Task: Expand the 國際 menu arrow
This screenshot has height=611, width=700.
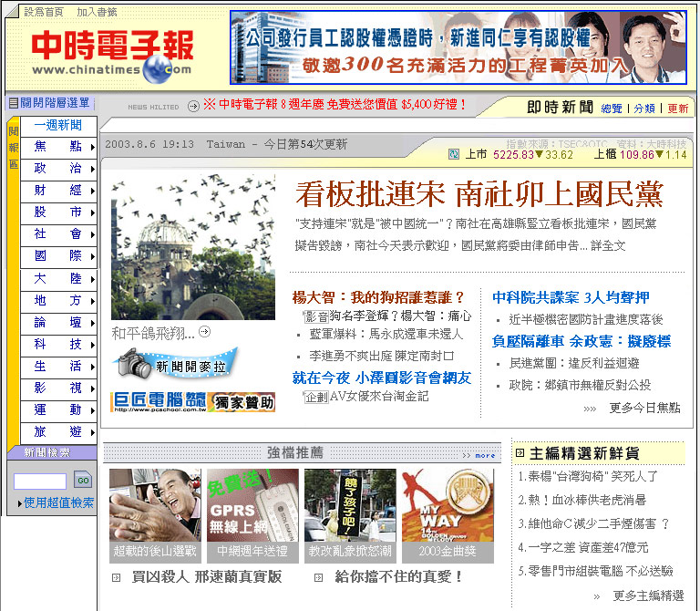Action: click(x=92, y=256)
